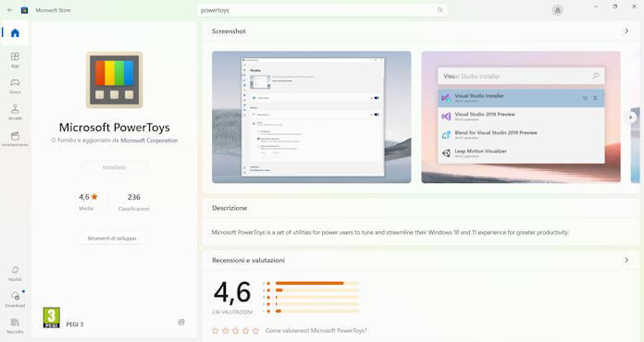Click 'Come valuteresti Microsoft PowerToys?' text
This screenshot has width=644, height=342.
[x=316, y=331]
